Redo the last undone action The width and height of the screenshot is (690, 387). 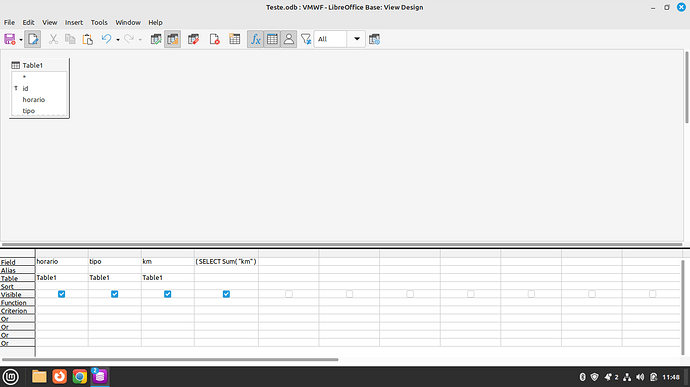[129, 39]
